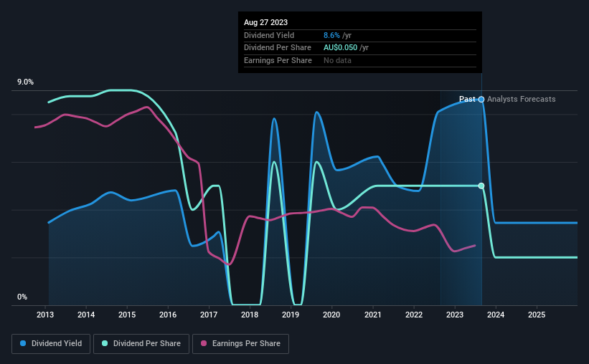Click the 'AU$0.050' dividend per share value
This screenshot has width=589, height=364.
(x=340, y=48)
